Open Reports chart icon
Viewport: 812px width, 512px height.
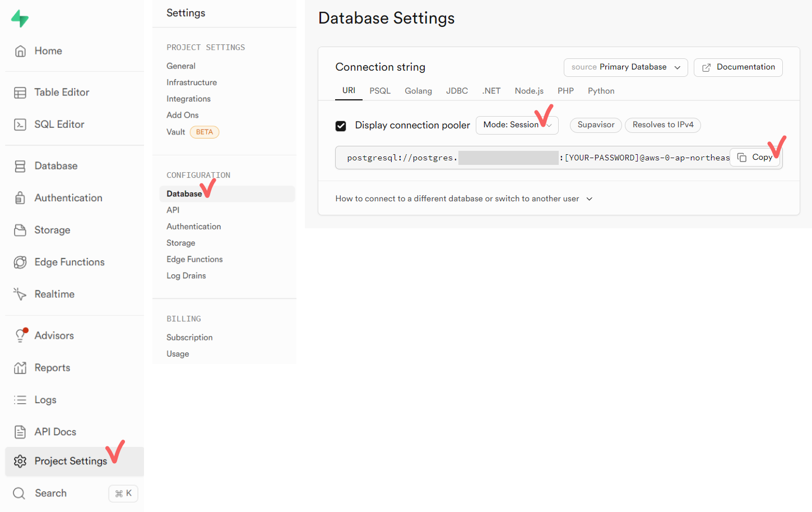[20, 368]
